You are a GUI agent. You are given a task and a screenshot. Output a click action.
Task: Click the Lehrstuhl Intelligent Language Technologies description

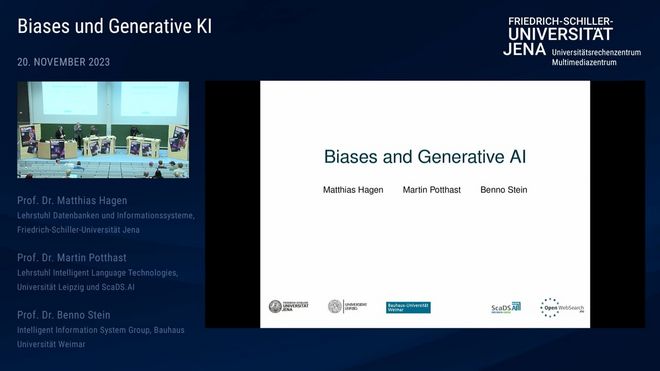tap(98, 280)
